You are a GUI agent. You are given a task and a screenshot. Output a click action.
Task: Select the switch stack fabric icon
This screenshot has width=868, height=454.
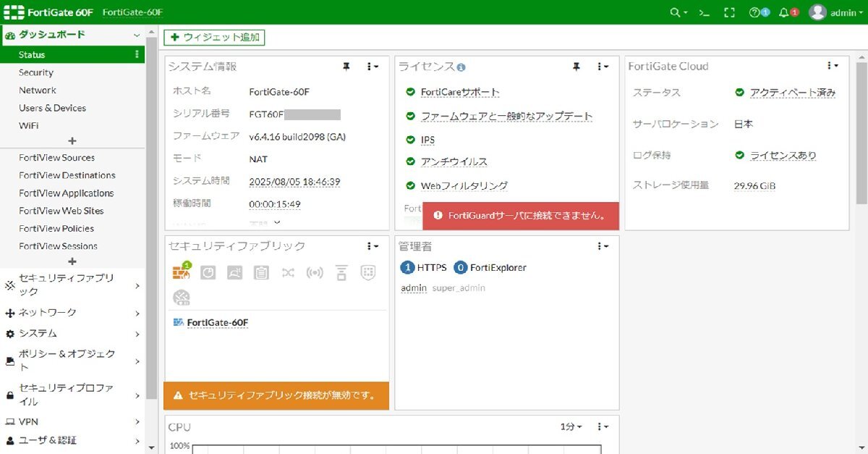pyautogui.click(x=341, y=272)
